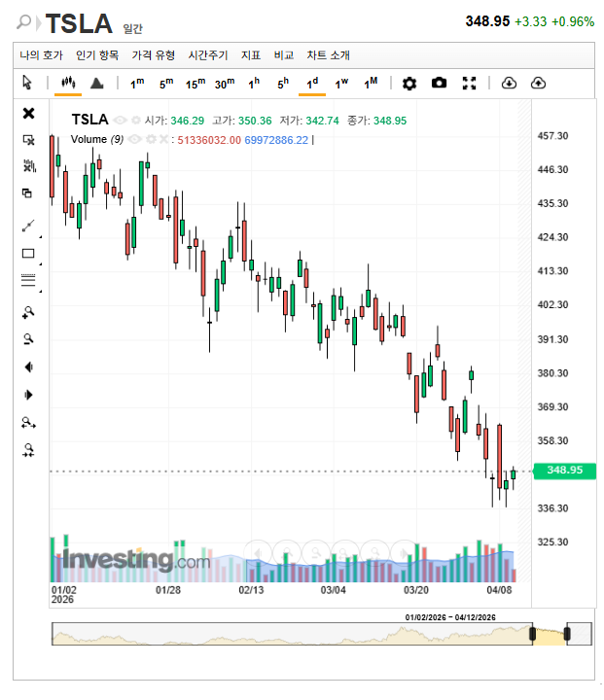Toggle TSLA series visibility eye

(120, 121)
